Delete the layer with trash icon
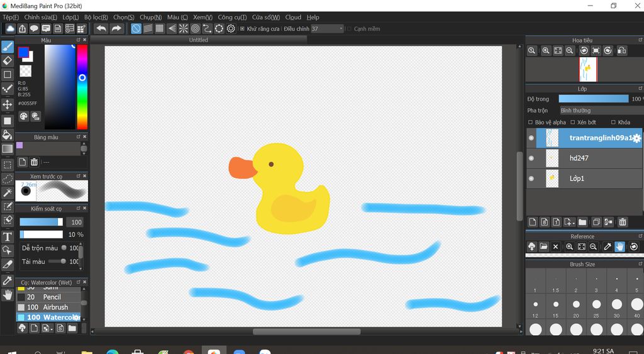The image size is (644, 354). point(623,222)
